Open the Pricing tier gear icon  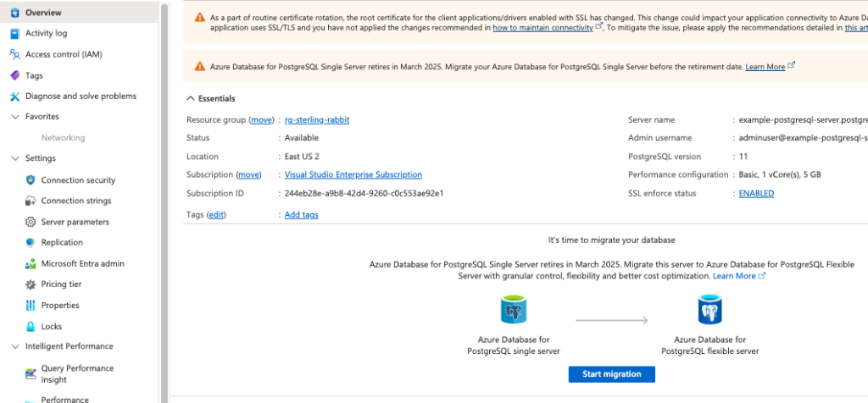[31, 284]
